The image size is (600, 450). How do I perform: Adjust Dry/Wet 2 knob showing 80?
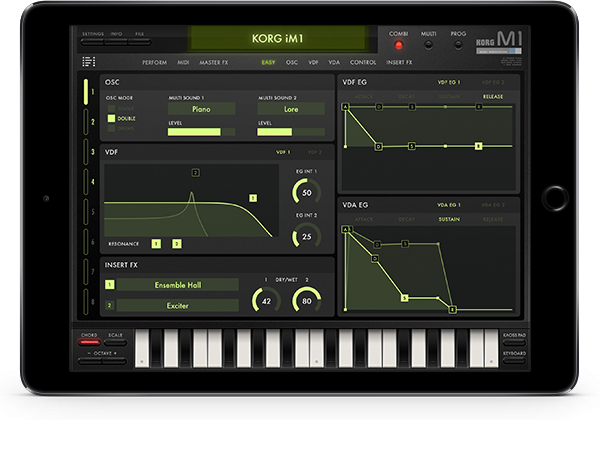click(307, 301)
